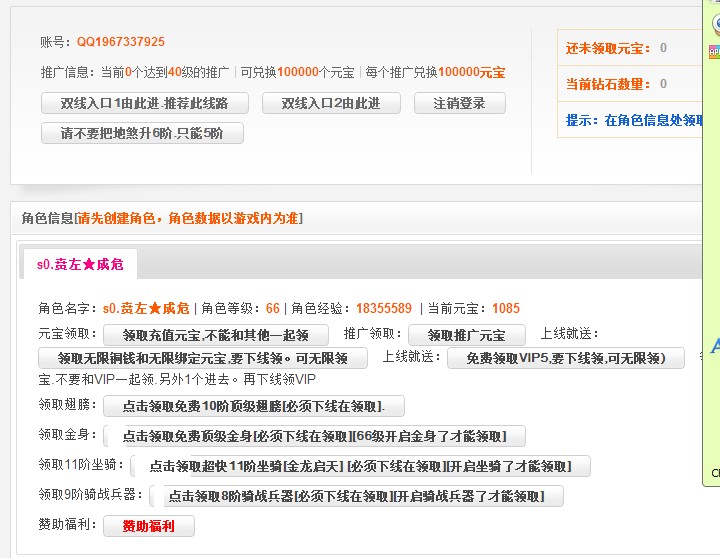
Task: Claim the 11阶坐骑 金龙启天 mount button
Action: tap(360, 466)
